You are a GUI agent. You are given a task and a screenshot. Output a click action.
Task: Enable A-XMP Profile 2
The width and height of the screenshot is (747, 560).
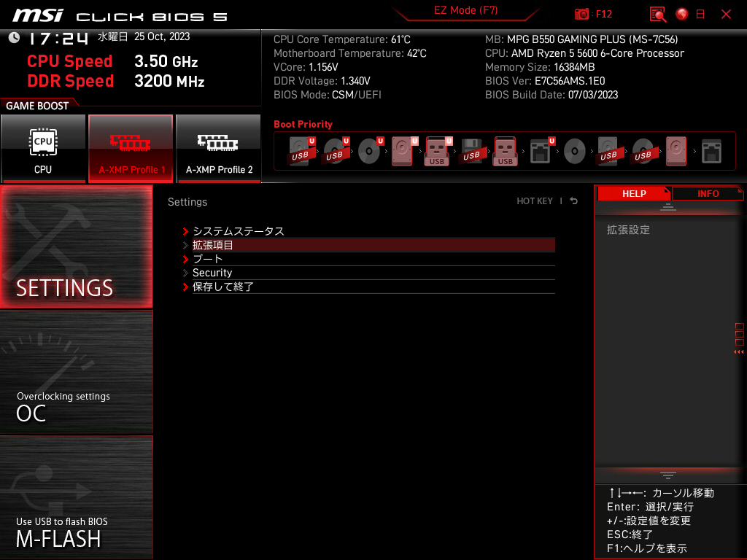pyautogui.click(x=218, y=148)
